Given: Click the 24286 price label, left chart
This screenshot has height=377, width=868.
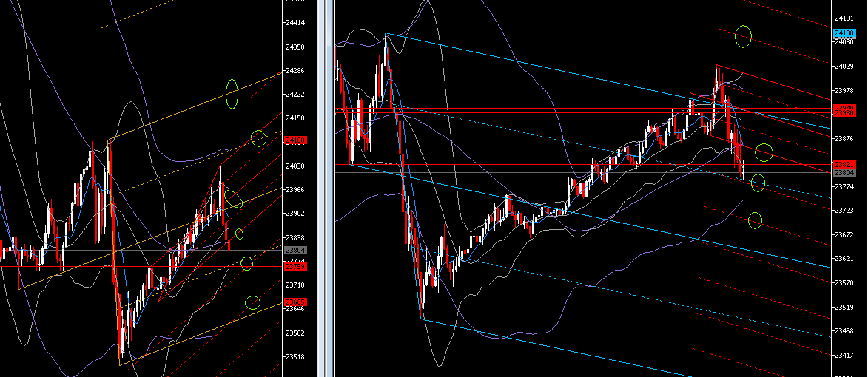Looking at the screenshot, I should 295,71.
